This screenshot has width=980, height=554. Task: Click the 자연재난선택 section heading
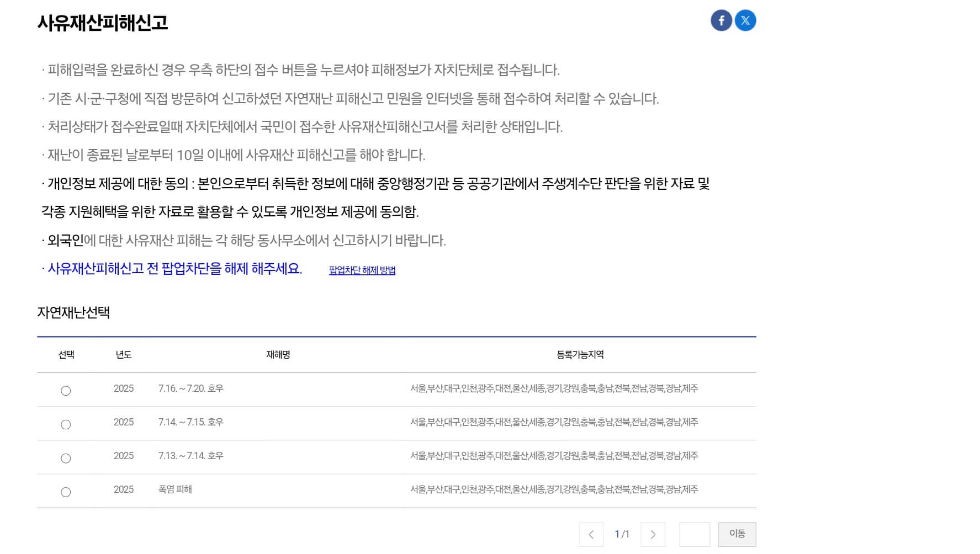(x=74, y=313)
